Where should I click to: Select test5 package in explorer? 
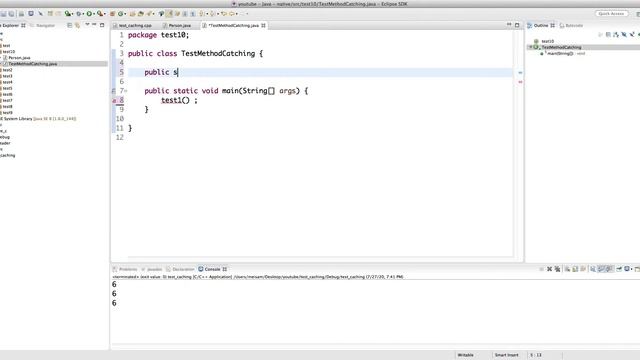click(7, 88)
